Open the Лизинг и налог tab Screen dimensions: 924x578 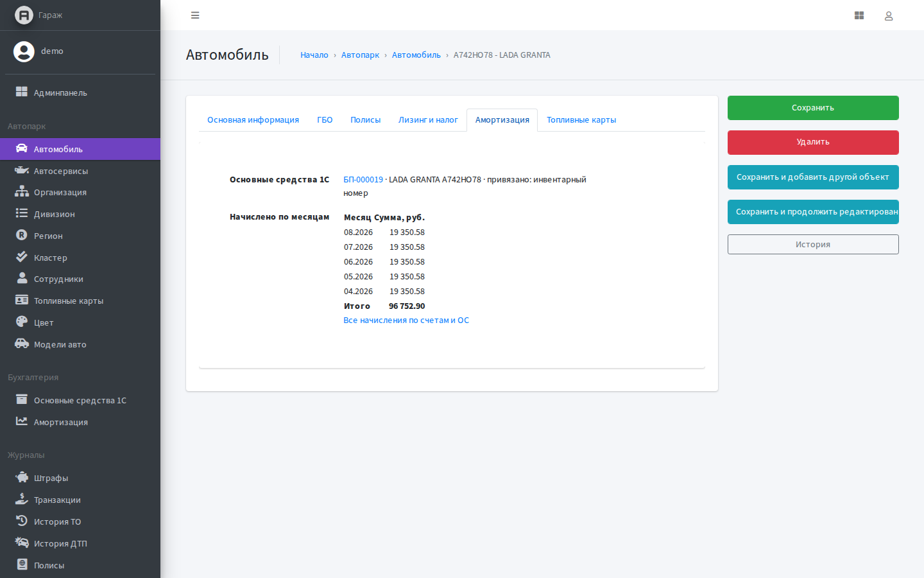[428, 120]
